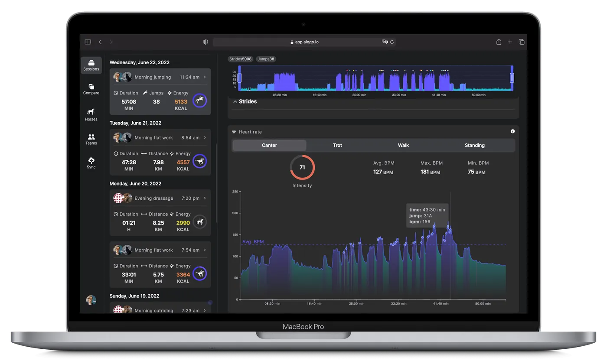
Task: Go to the Horses section
Action: [x=91, y=114]
